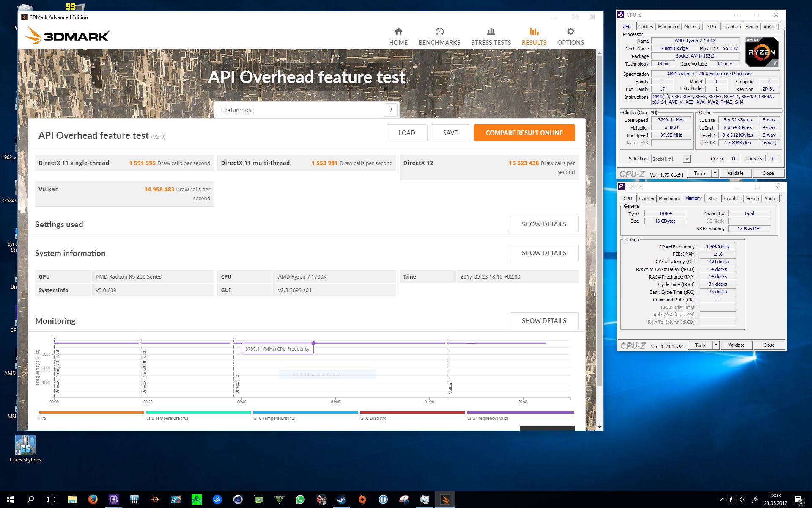The image size is (812, 508).
Task: Open Steam from the taskbar
Action: (341, 500)
